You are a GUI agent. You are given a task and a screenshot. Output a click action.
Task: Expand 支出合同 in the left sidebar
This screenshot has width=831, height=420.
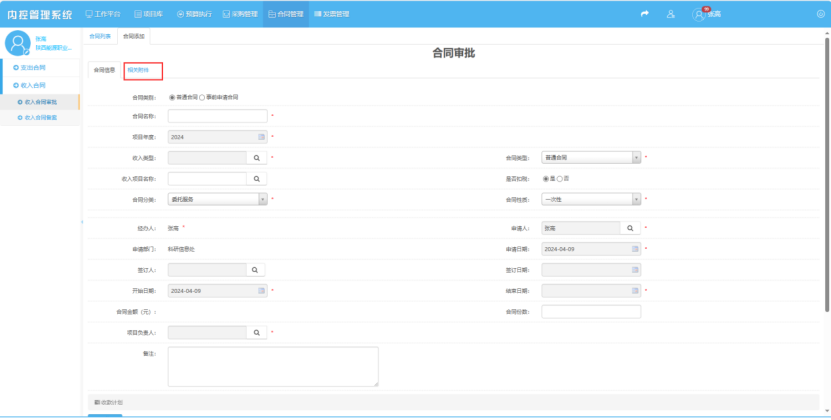pos(29,67)
